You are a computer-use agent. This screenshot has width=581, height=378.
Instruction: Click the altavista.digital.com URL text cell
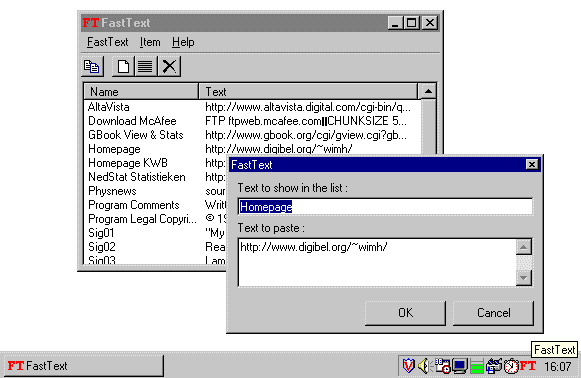[308, 107]
